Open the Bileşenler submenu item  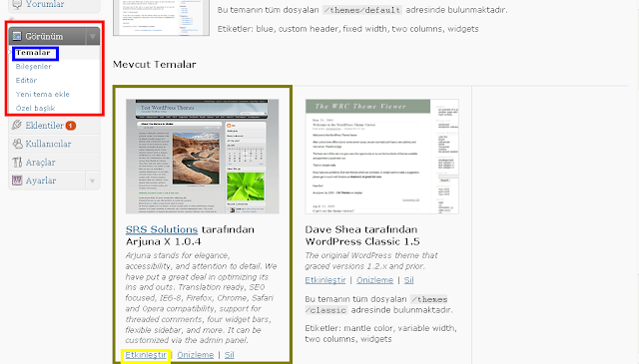(33, 67)
